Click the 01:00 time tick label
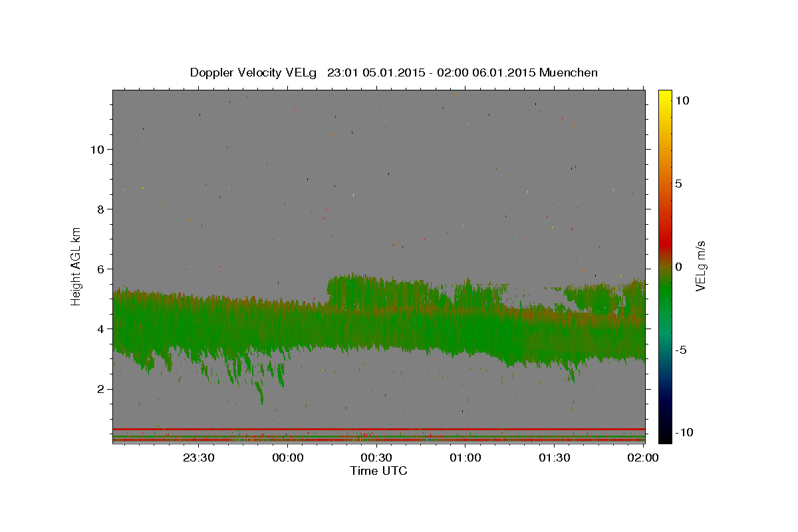This screenshot has height=532, width=798. coord(465,458)
